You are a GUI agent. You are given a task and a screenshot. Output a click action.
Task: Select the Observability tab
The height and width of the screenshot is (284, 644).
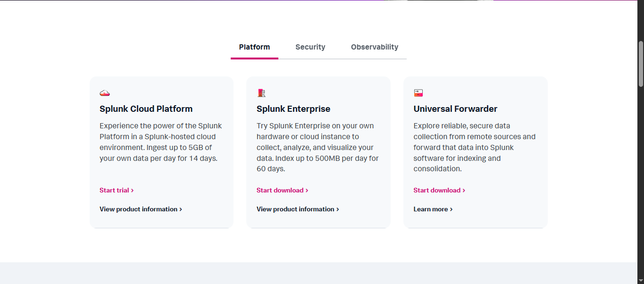[x=375, y=47]
